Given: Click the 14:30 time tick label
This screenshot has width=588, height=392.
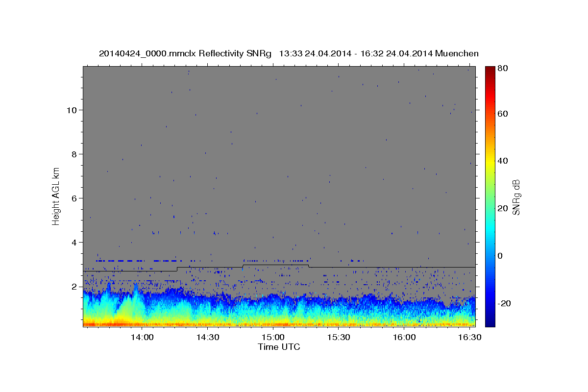Looking at the screenshot, I should pyautogui.click(x=208, y=338).
